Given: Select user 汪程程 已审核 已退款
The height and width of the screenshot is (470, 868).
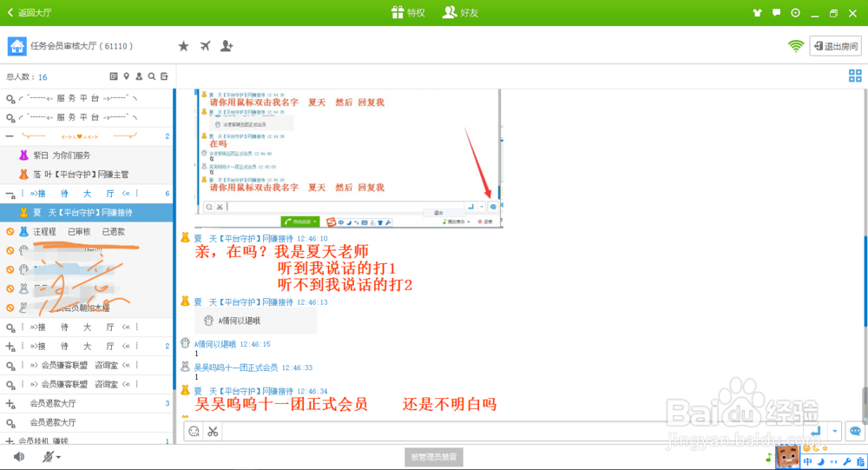Looking at the screenshot, I should coord(86,232).
